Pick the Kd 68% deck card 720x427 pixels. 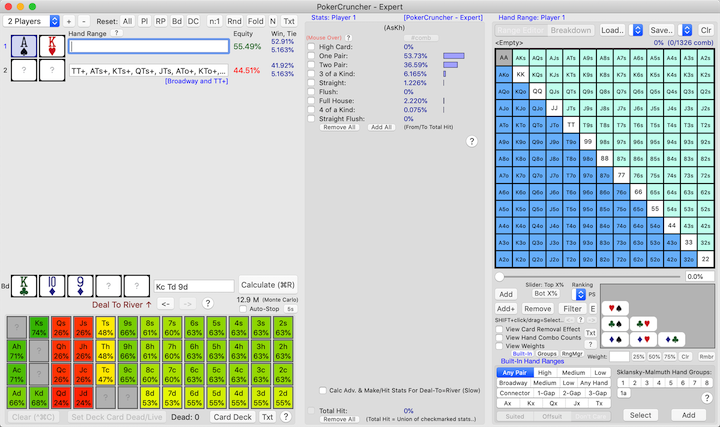pyautogui.click(x=39, y=398)
